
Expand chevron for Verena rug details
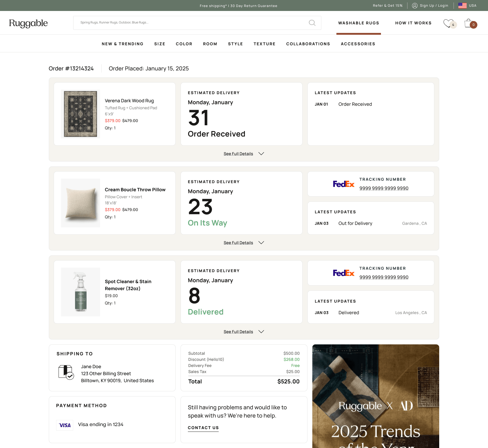(x=261, y=154)
